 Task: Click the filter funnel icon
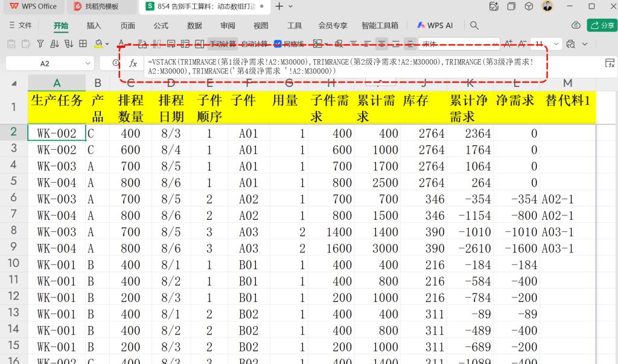(40, 44)
